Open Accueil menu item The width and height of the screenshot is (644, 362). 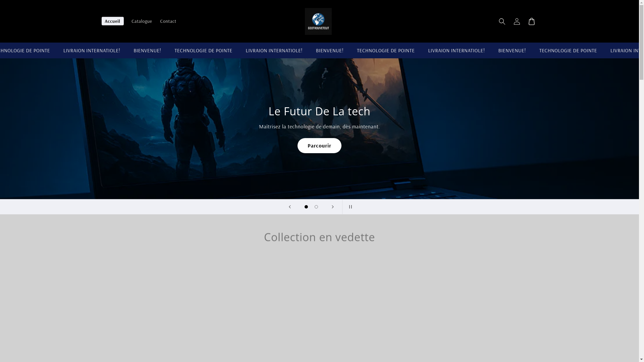click(x=112, y=21)
